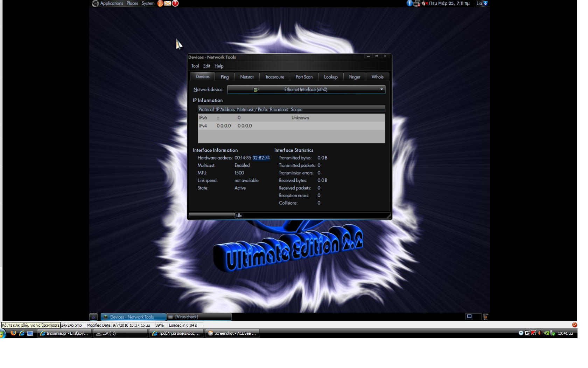Open the Places menu
This screenshot has width=588, height=368.
click(132, 3)
